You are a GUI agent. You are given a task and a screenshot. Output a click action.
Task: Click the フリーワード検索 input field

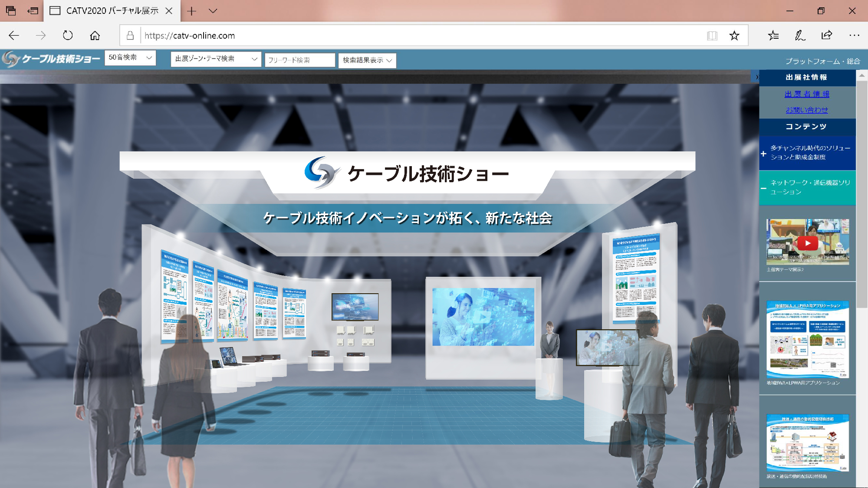[299, 60]
